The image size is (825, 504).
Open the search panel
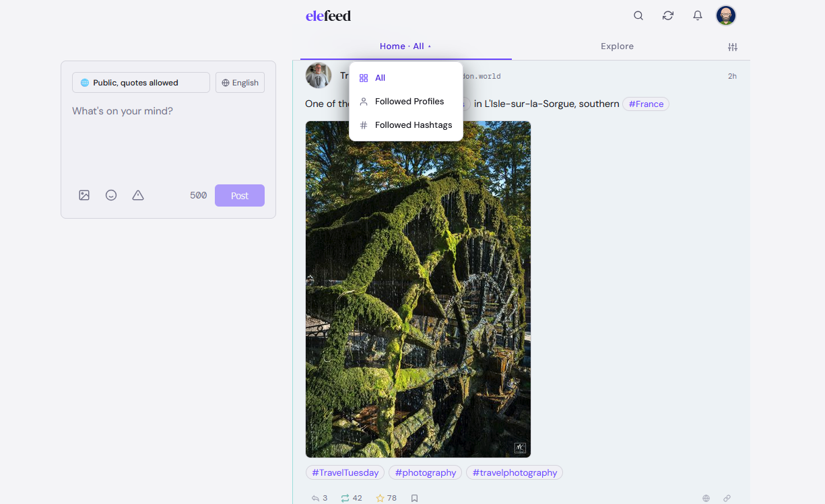(638, 15)
